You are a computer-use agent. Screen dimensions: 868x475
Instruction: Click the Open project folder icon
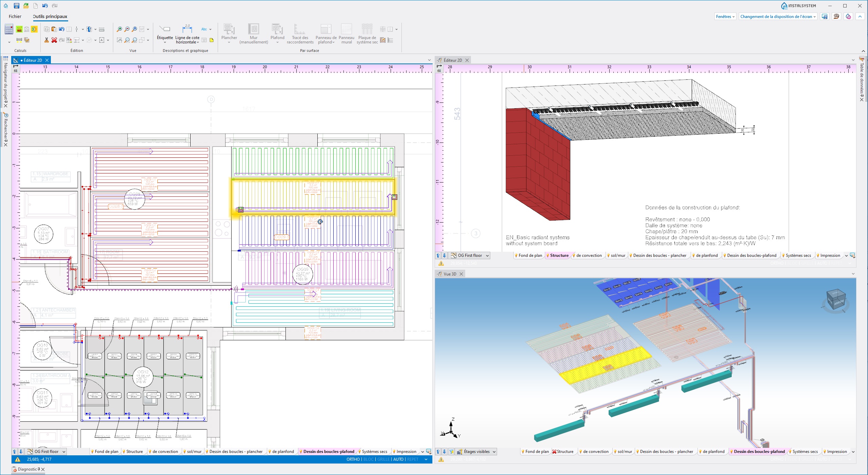[26, 6]
